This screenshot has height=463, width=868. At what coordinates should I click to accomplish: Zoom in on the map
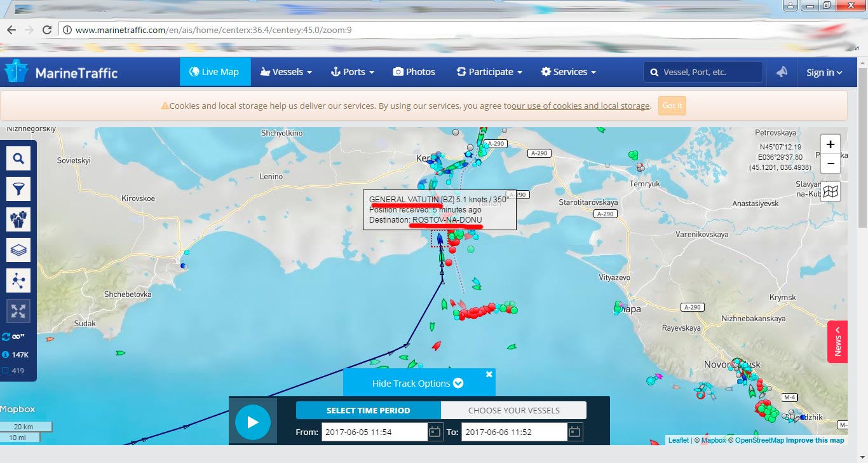[x=831, y=144]
